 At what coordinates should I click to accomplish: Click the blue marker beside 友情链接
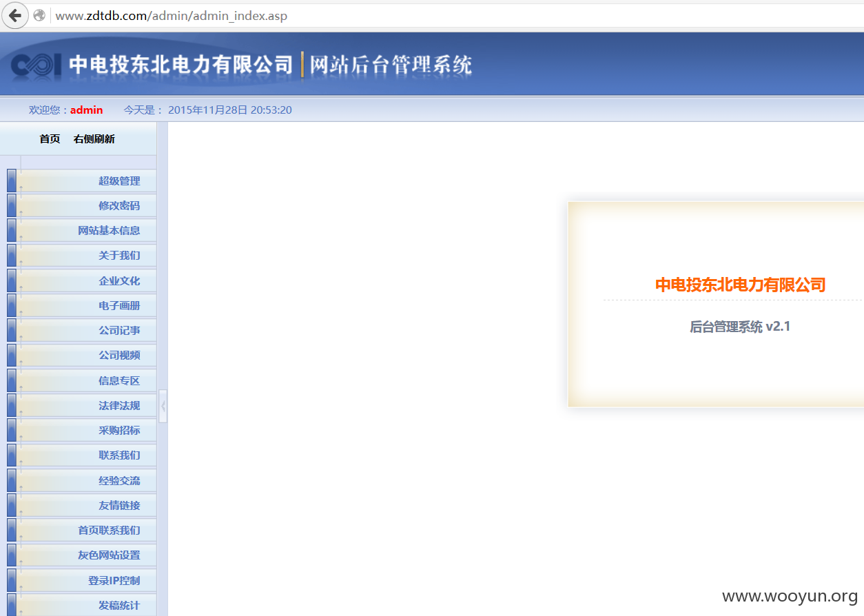coord(12,505)
